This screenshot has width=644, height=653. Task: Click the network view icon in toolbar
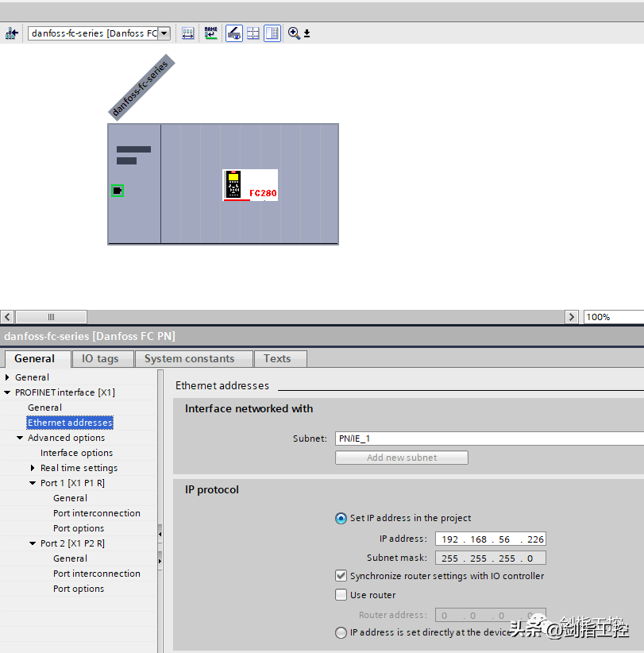click(x=11, y=33)
